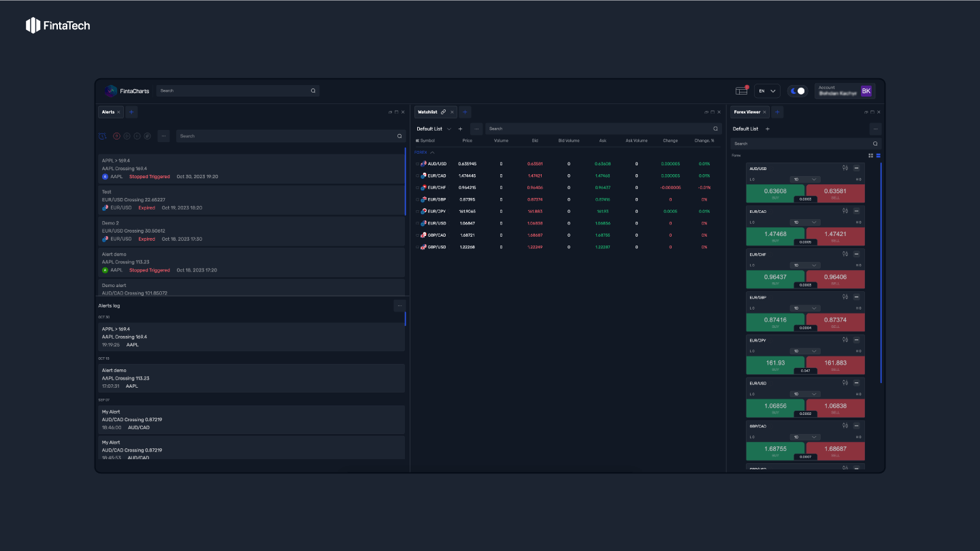Click the Alerts list vertical scrollbar

(x=406, y=182)
